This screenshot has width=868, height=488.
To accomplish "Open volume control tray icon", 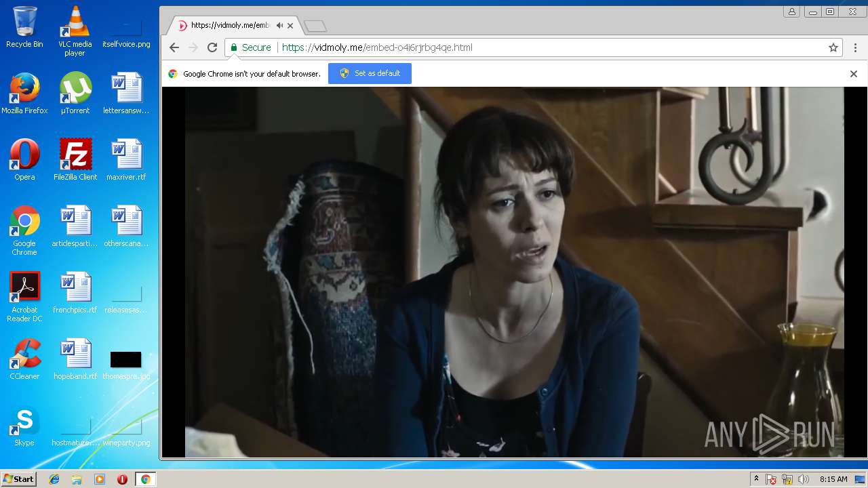I will pos(804,479).
